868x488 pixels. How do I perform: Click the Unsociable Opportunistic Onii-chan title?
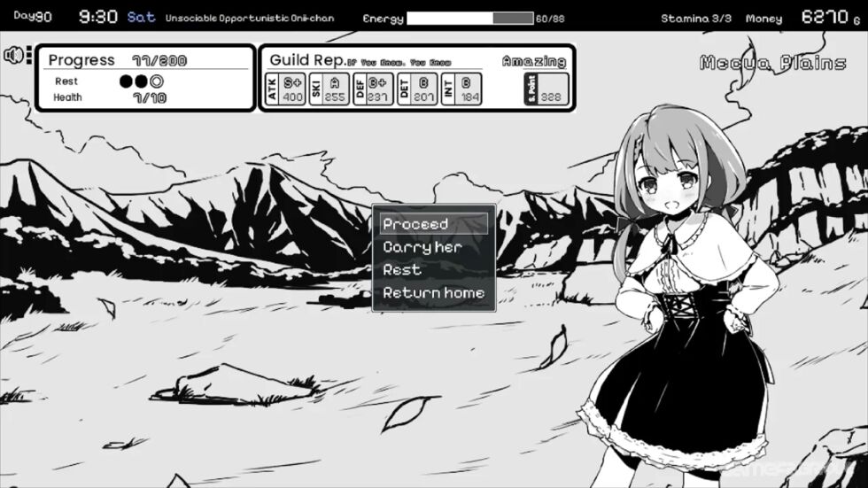point(250,19)
